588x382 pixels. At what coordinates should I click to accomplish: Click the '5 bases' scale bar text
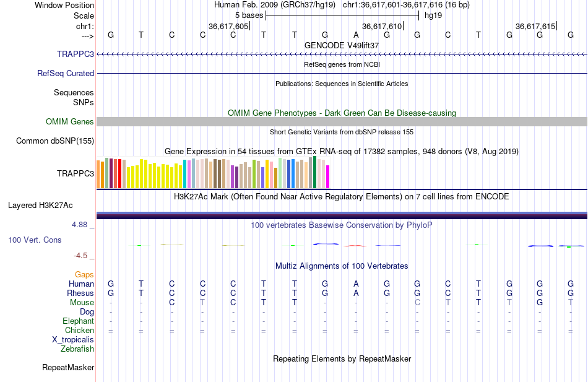pyautogui.click(x=249, y=15)
